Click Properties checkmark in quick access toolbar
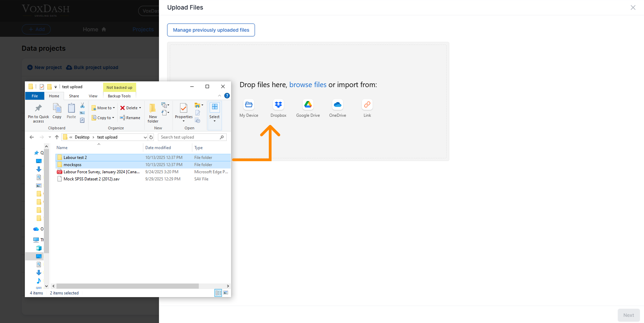644x323 pixels. click(42, 87)
